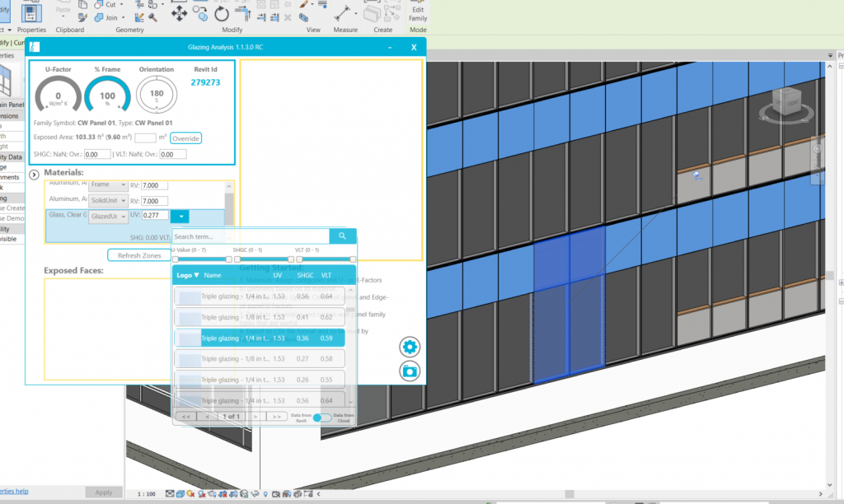The image size is (844, 504).
Task: Click the Measure dimension tool
Action: pos(342,13)
